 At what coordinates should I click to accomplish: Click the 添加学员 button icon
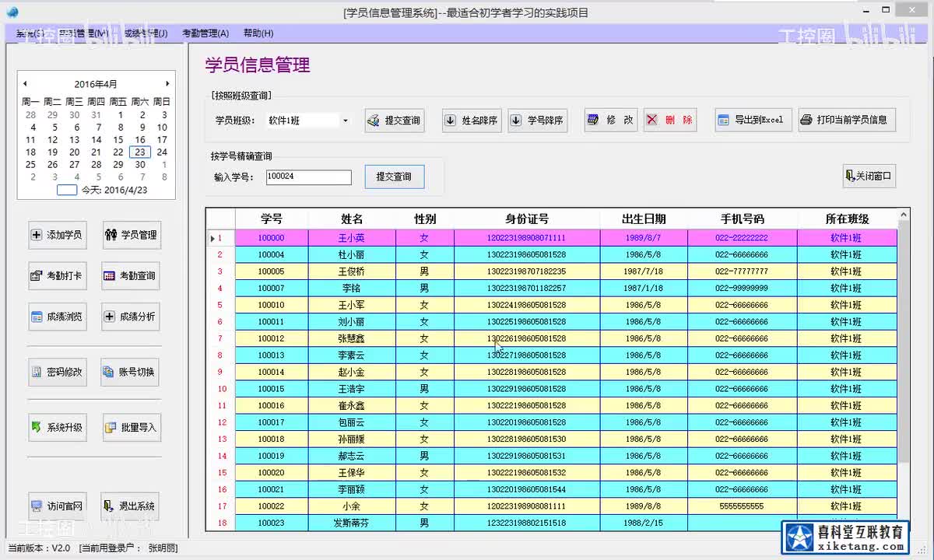click(x=37, y=235)
